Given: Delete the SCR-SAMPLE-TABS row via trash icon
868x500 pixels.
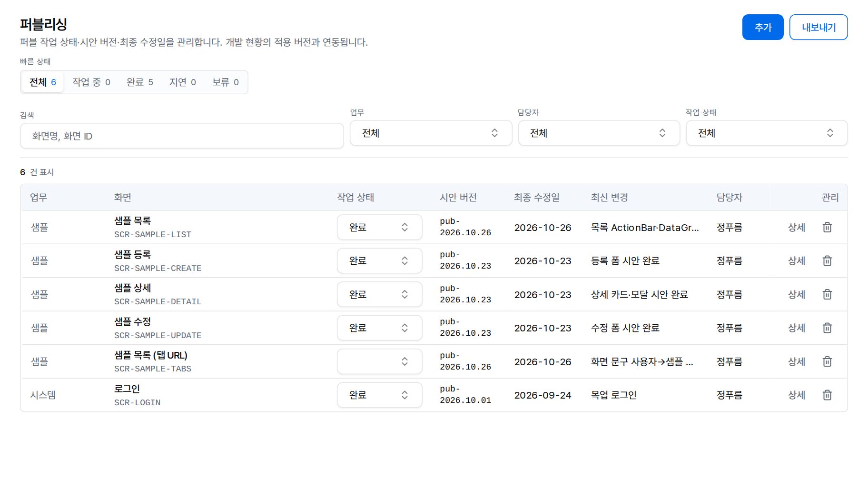Looking at the screenshot, I should pyautogui.click(x=827, y=361).
